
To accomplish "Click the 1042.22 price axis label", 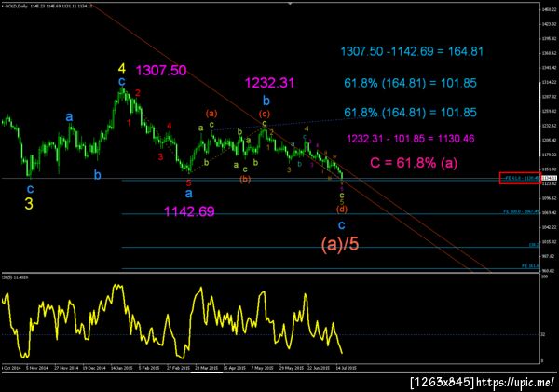I will coord(550,227).
